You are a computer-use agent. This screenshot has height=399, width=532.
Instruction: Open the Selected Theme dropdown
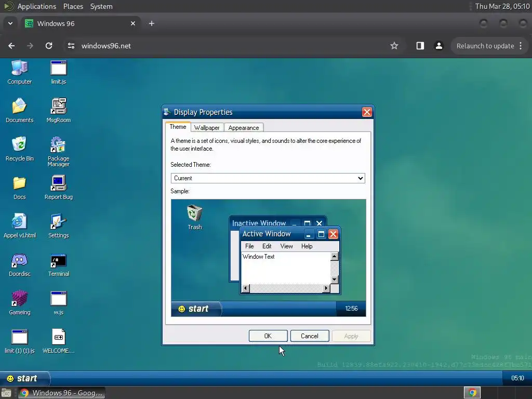[268, 178]
